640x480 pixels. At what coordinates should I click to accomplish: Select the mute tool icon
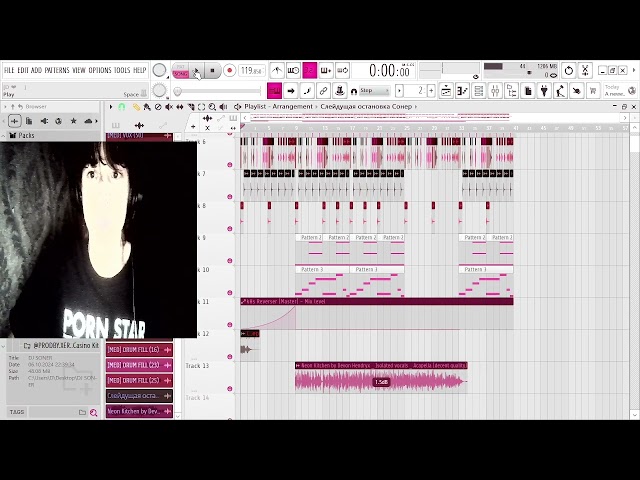169,107
